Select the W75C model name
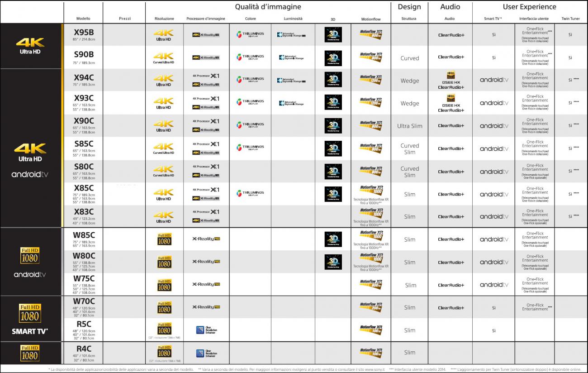The image size is (588, 373). [x=84, y=278]
